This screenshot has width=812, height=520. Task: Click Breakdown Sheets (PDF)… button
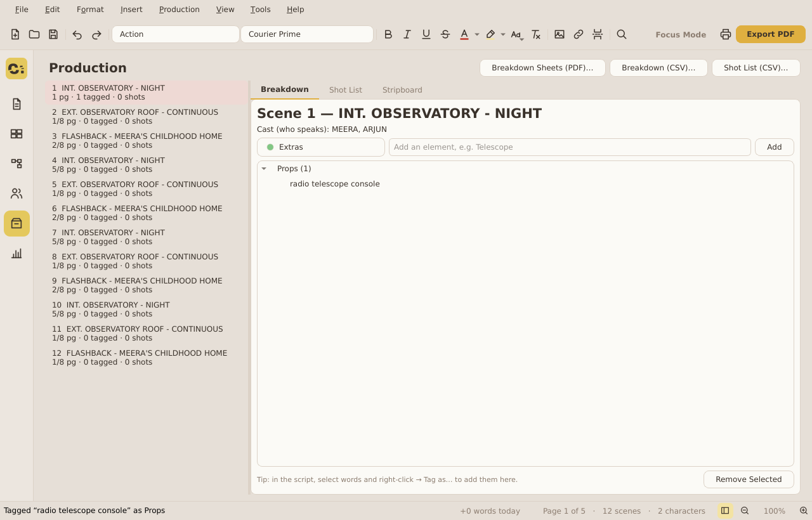point(542,68)
